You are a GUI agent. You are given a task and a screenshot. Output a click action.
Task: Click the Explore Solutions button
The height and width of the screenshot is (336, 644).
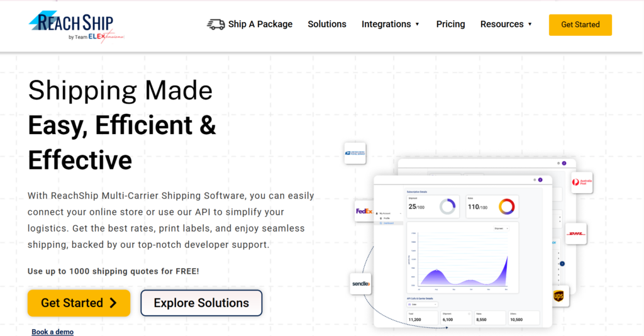[201, 303]
